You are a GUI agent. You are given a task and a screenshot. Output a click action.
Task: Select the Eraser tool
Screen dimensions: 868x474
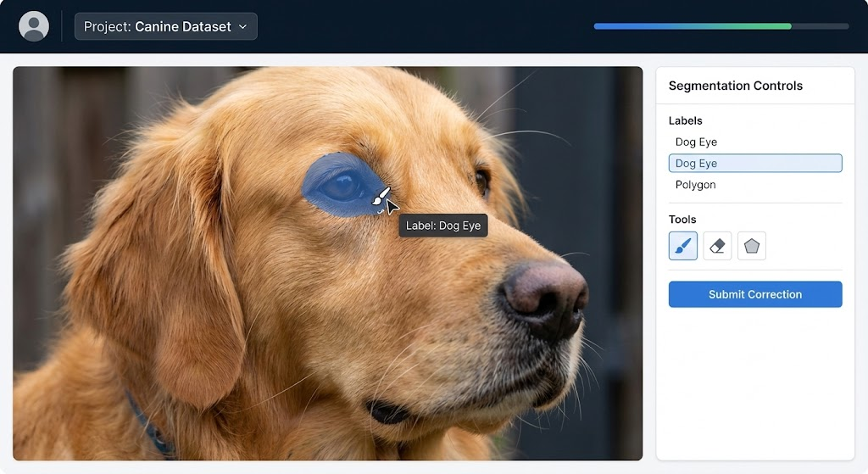pos(717,246)
